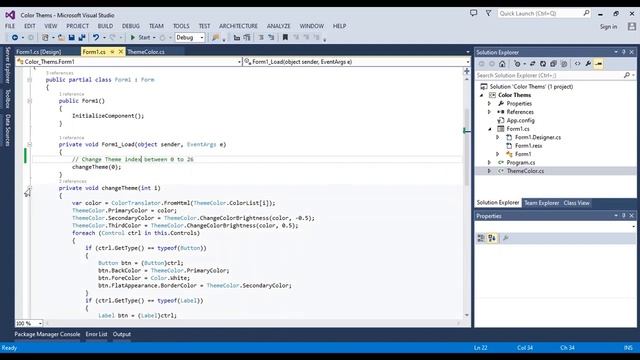
Task: Open the BUILD menu
Action: click(x=105, y=26)
